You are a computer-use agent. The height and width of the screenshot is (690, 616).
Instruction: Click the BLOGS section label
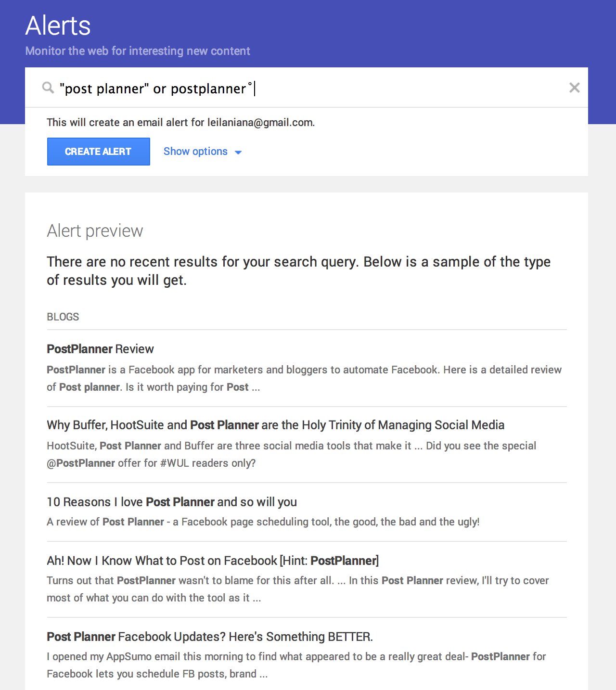[63, 317]
